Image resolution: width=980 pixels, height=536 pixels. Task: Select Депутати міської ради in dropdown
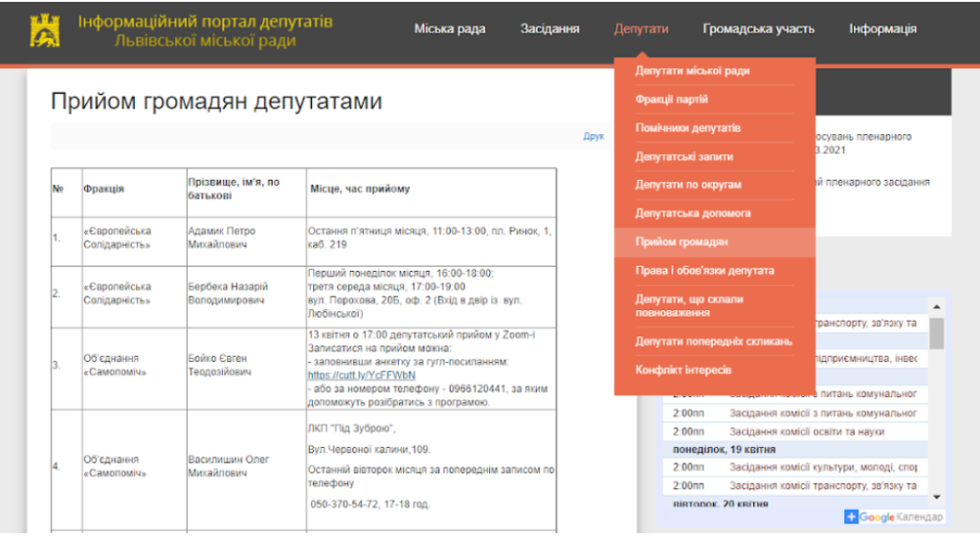click(693, 71)
